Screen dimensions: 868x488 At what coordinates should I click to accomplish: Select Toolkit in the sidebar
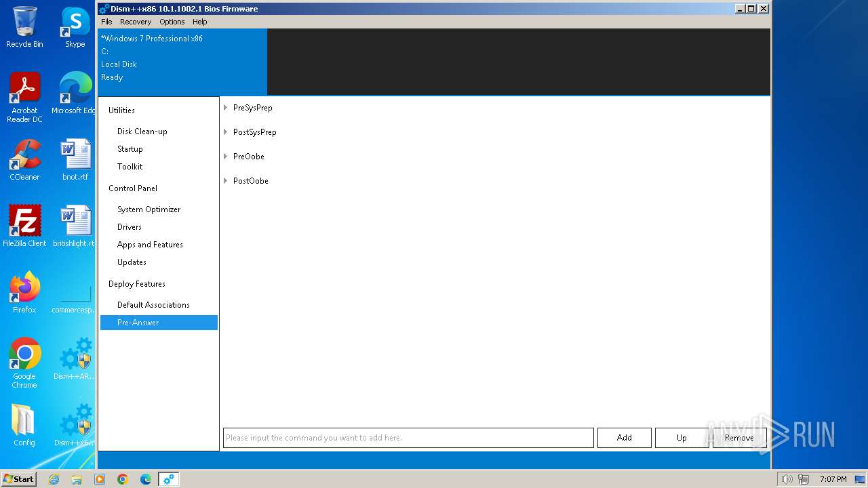click(x=159, y=167)
